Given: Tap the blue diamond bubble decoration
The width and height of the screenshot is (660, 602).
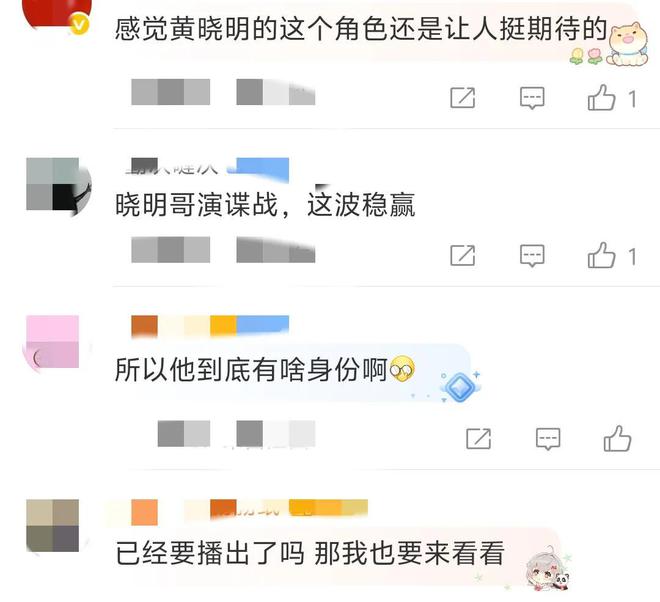Looking at the screenshot, I should tap(459, 386).
